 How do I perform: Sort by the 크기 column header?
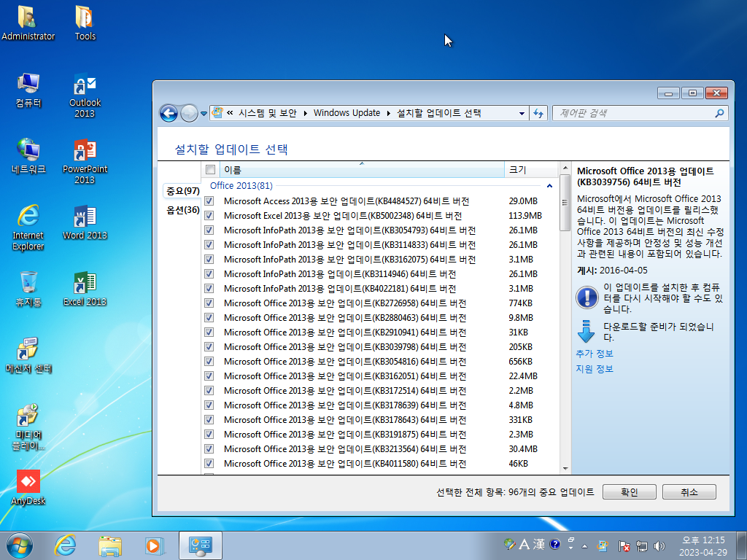531,169
